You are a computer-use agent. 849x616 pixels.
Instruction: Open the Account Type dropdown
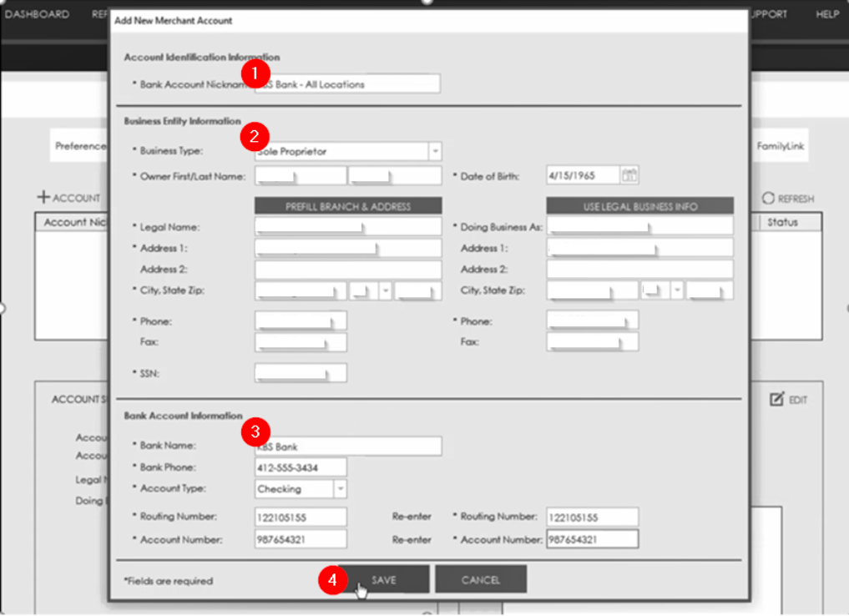(341, 489)
